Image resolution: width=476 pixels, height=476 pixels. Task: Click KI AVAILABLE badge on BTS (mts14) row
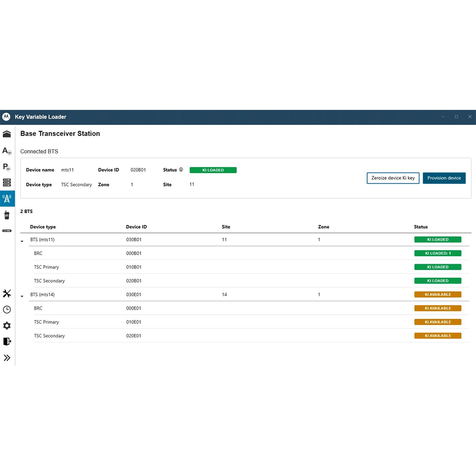click(438, 294)
